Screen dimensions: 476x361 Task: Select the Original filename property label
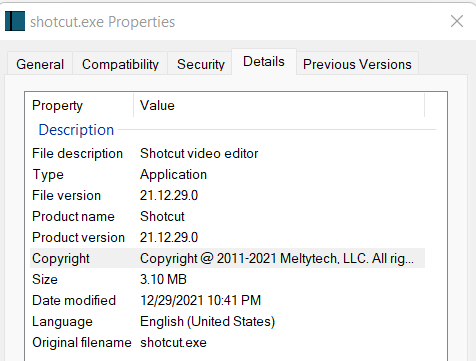(82, 343)
